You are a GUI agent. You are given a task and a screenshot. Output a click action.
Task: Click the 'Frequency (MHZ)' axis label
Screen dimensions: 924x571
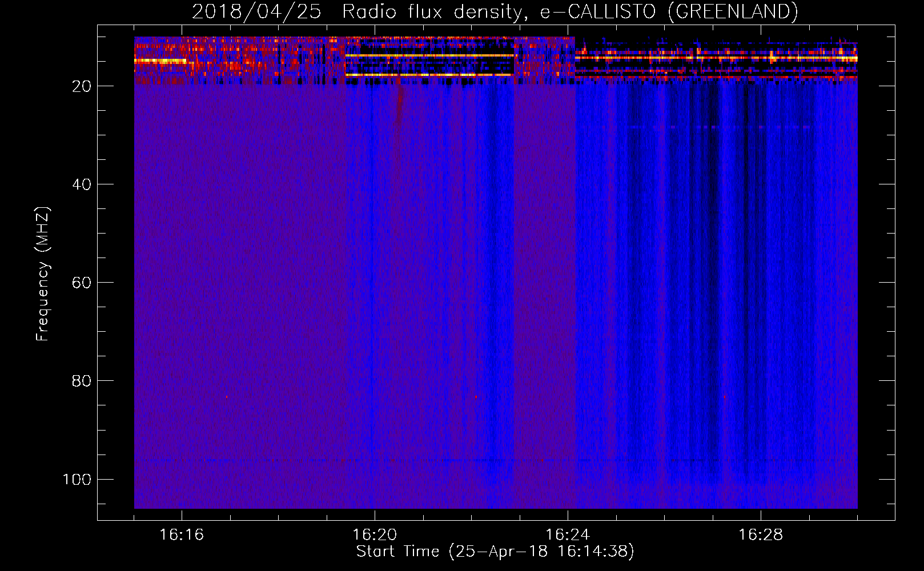(43, 274)
